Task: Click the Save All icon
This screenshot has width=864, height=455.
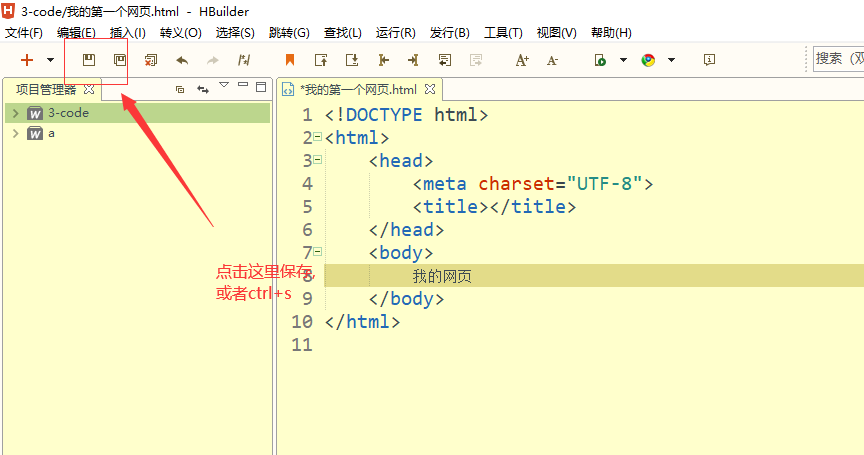Action: coord(120,60)
